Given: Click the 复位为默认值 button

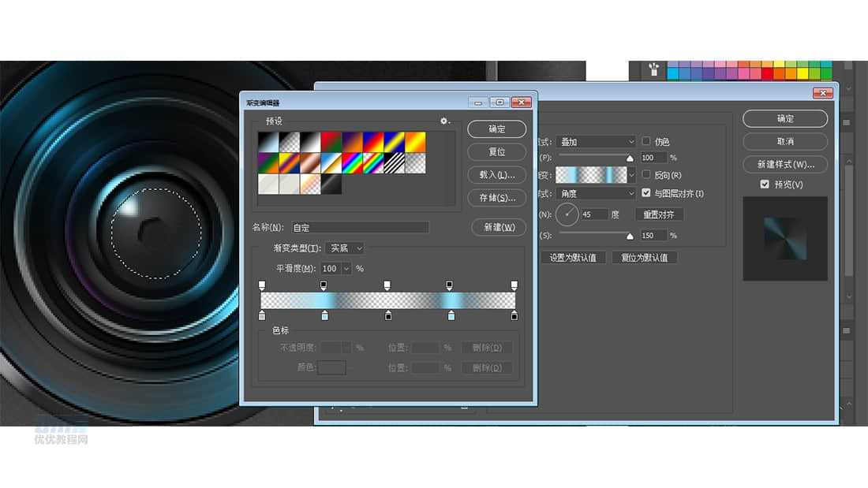Looking at the screenshot, I should 645,258.
